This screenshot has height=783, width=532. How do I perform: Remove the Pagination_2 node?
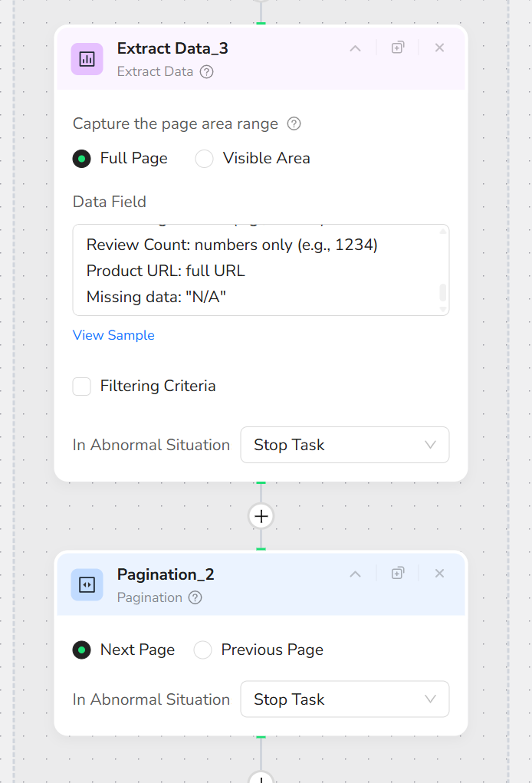(439, 573)
